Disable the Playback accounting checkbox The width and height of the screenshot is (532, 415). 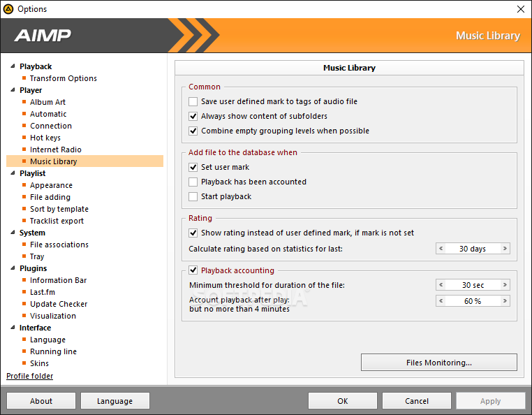(x=193, y=270)
